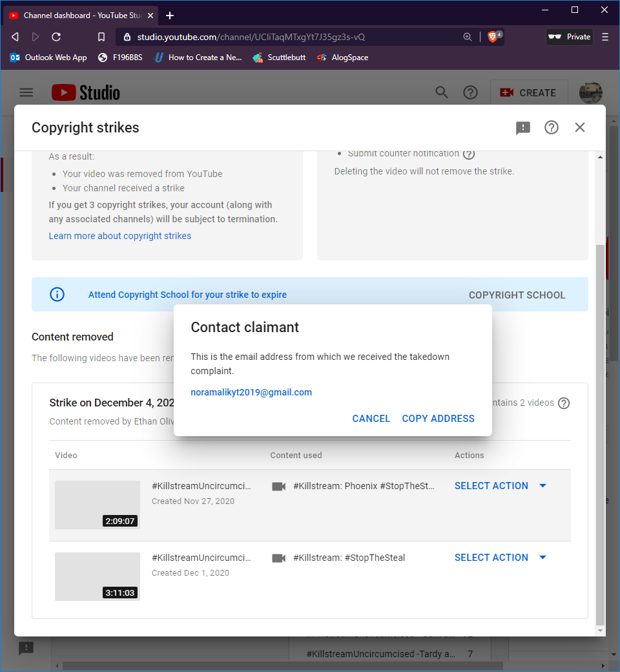Open SELECT ACTION for Nov 27, 2020 video
Screen dimensions: 620x672
pyautogui.click(x=501, y=485)
